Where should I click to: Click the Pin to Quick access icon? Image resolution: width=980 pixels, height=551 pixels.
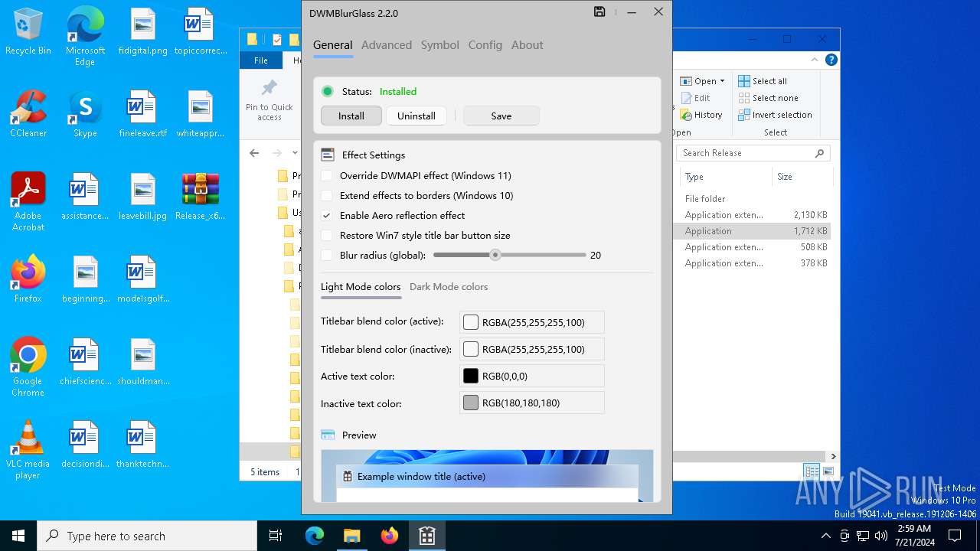click(x=269, y=88)
